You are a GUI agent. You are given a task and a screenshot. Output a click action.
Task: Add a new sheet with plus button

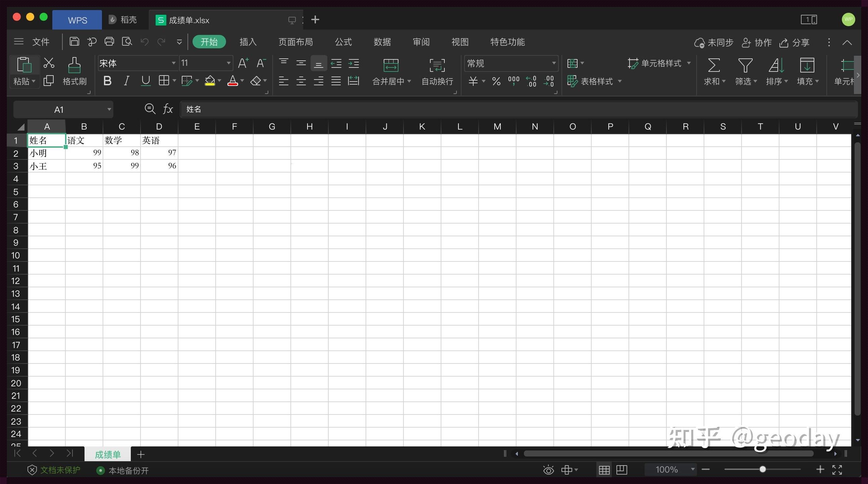141,454
